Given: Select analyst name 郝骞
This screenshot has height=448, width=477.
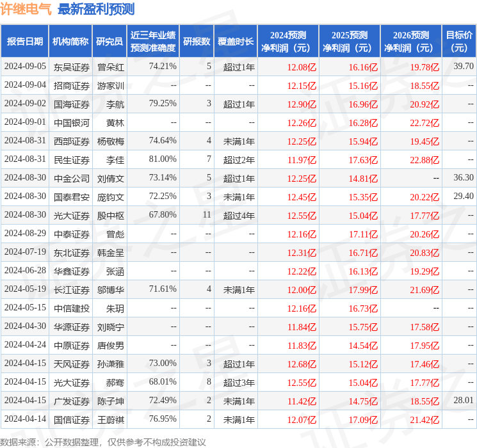Looking at the screenshot, I should tap(115, 383).
